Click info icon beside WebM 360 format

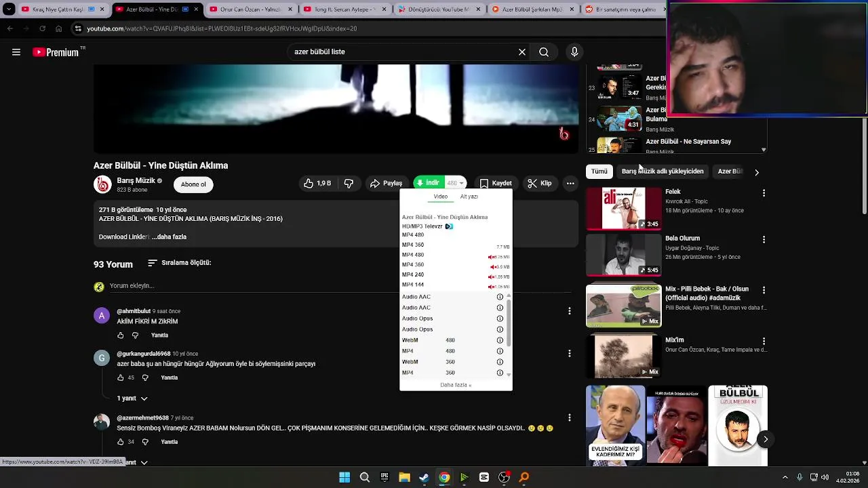pos(500,362)
